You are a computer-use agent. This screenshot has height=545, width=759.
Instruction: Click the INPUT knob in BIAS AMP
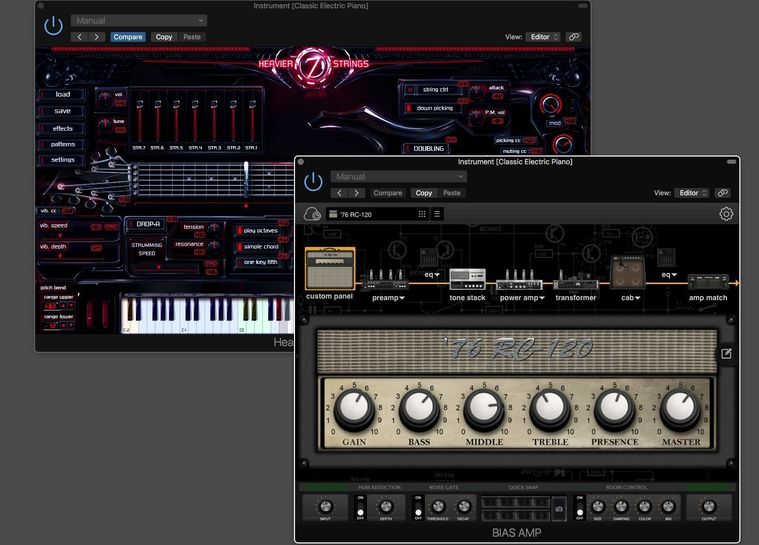[325, 507]
